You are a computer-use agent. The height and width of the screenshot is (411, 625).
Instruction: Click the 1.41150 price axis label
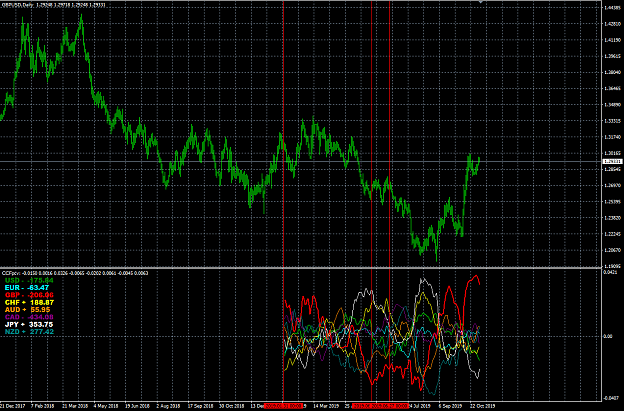click(x=613, y=40)
